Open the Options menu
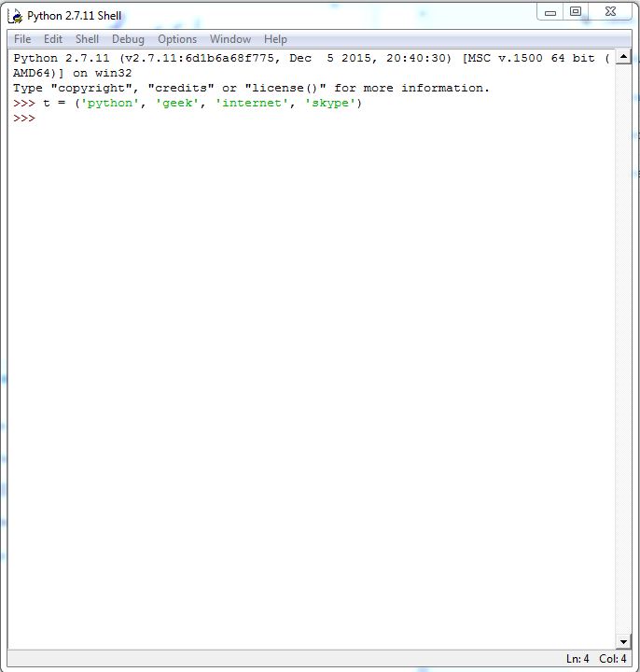The image size is (640, 672). tap(177, 39)
